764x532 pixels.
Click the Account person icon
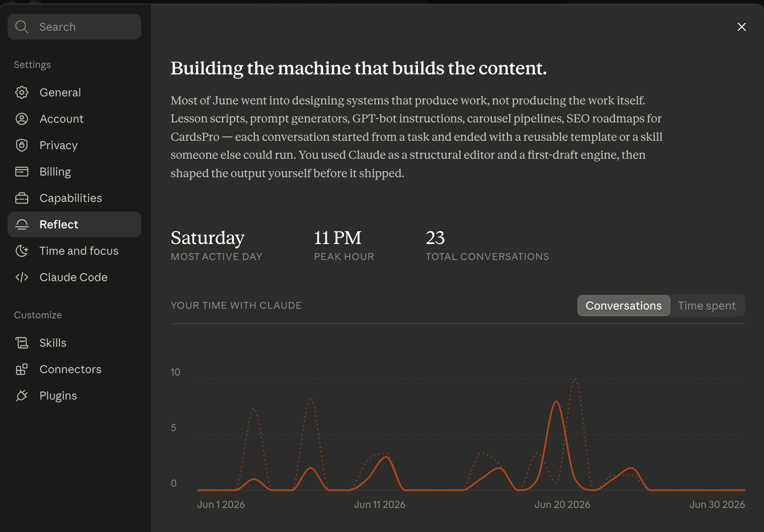(22, 119)
